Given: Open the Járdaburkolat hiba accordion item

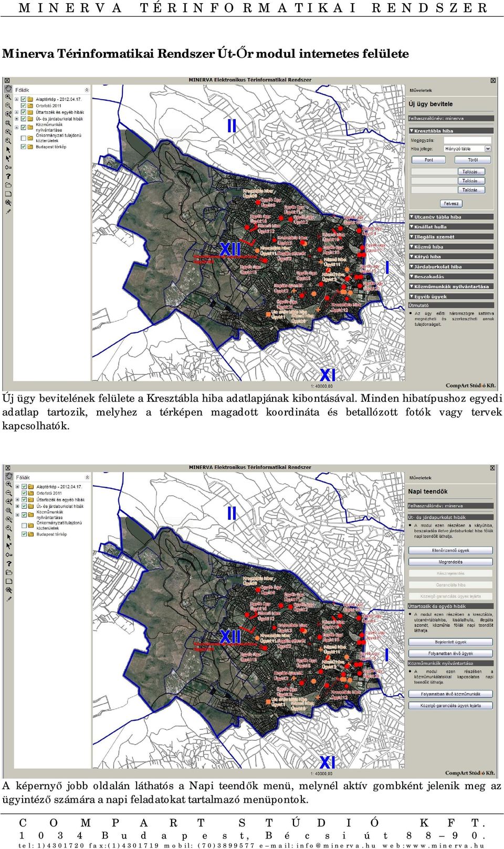Looking at the screenshot, I should coord(451,267).
